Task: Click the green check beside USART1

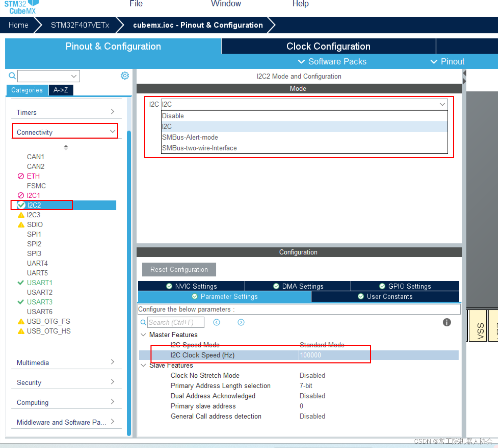Action: [x=21, y=283]
